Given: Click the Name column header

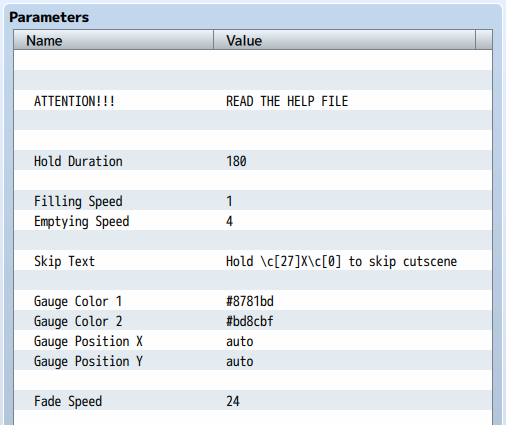Looking at the screenshot, I should pyautogui.click(x=114, y=40).
